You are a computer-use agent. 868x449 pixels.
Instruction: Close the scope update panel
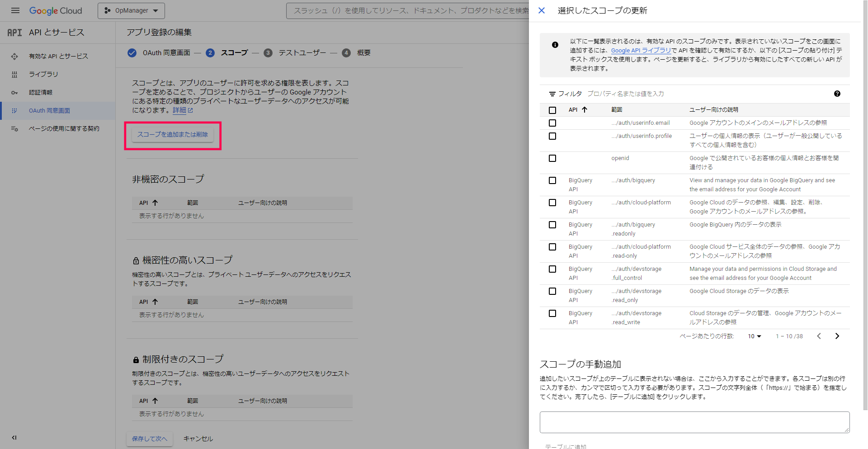coord(542,10)
